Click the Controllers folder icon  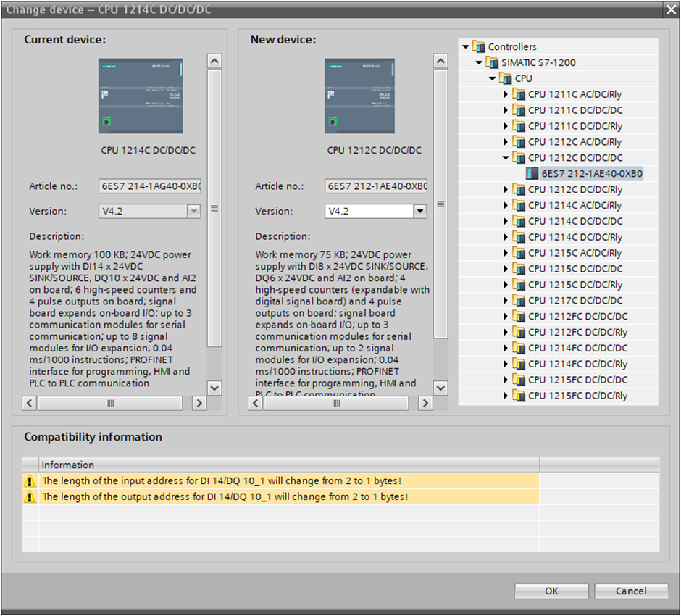point(479,46)
